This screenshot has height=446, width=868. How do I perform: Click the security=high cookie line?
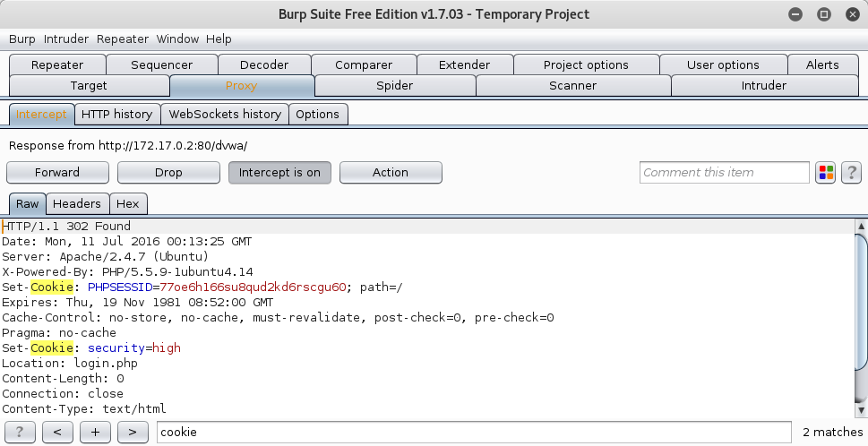(91, 348)
